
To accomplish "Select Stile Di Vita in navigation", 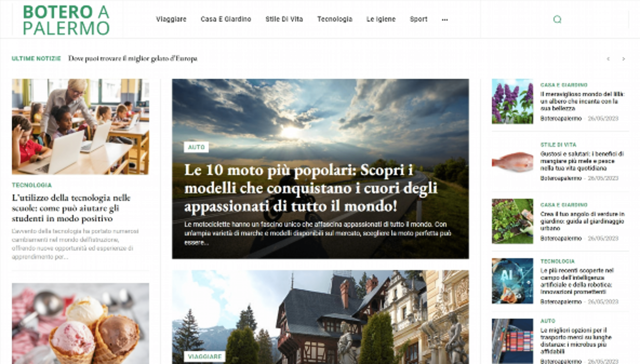I will pyautogui.click(x=284, y=19).
